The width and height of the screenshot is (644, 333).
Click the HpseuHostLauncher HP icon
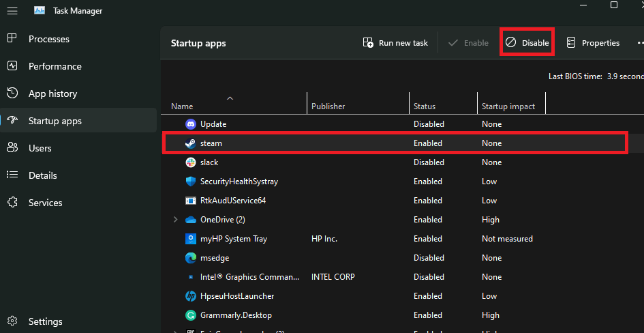pos(191,296)
